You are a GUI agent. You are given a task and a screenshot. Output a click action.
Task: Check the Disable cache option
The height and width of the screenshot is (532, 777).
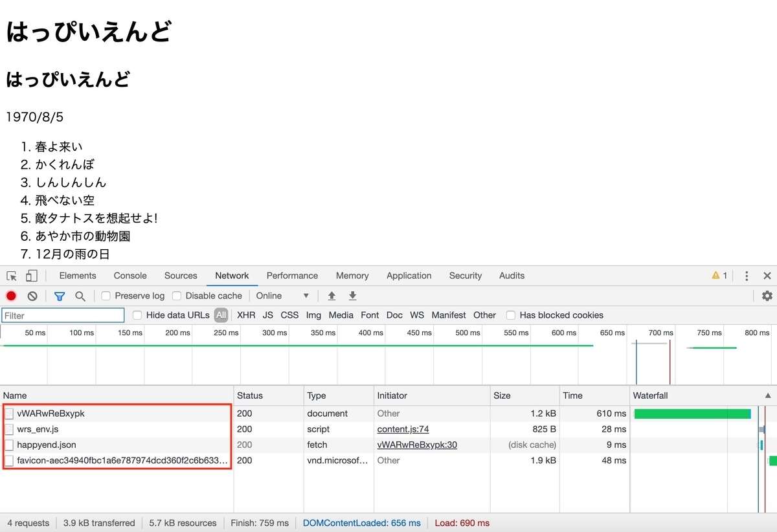[x=177, y=296]
